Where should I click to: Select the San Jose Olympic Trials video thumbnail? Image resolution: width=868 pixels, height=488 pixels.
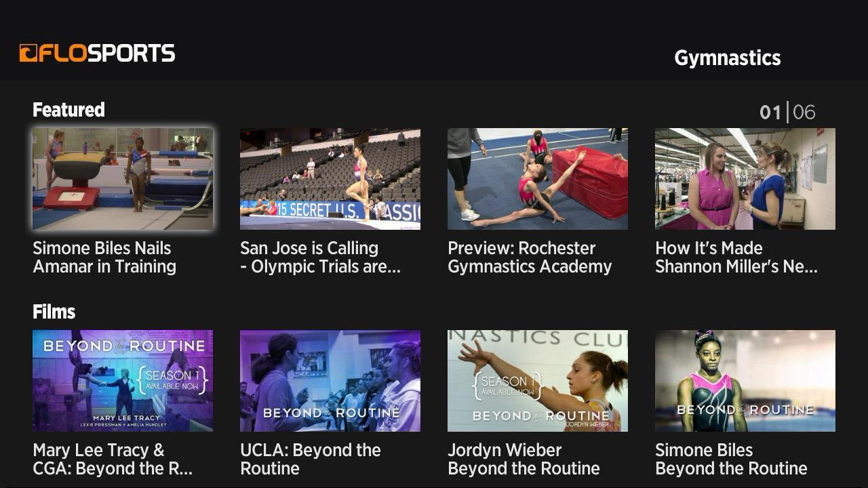point(330,179)
